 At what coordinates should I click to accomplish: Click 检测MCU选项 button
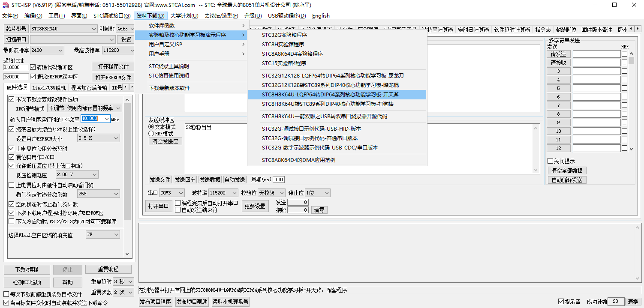27,282
